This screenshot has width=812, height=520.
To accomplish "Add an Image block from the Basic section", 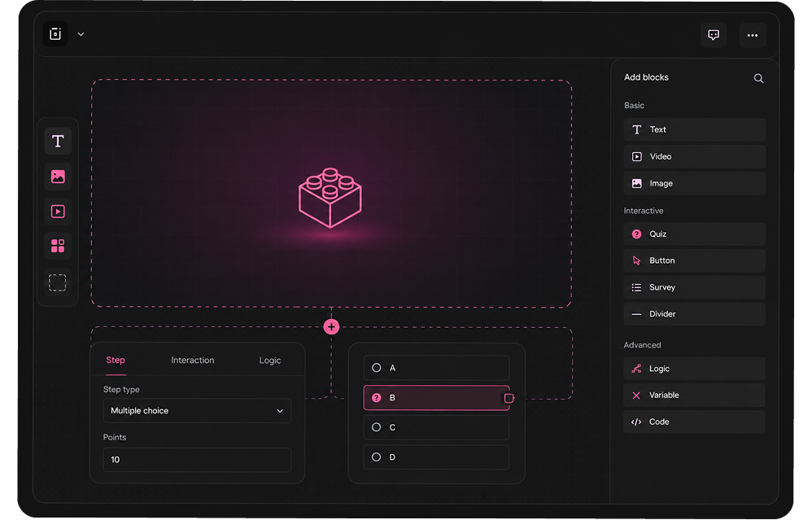I will (694, 183).
